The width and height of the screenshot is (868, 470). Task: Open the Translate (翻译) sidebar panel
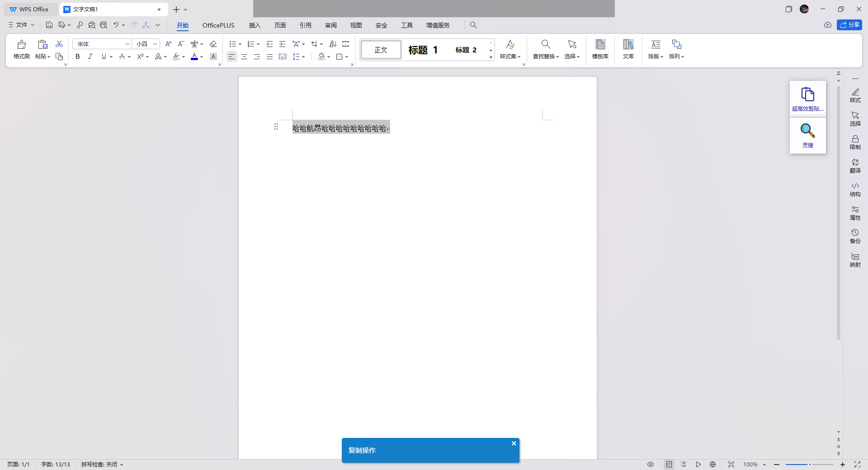[x=855, y=165]
